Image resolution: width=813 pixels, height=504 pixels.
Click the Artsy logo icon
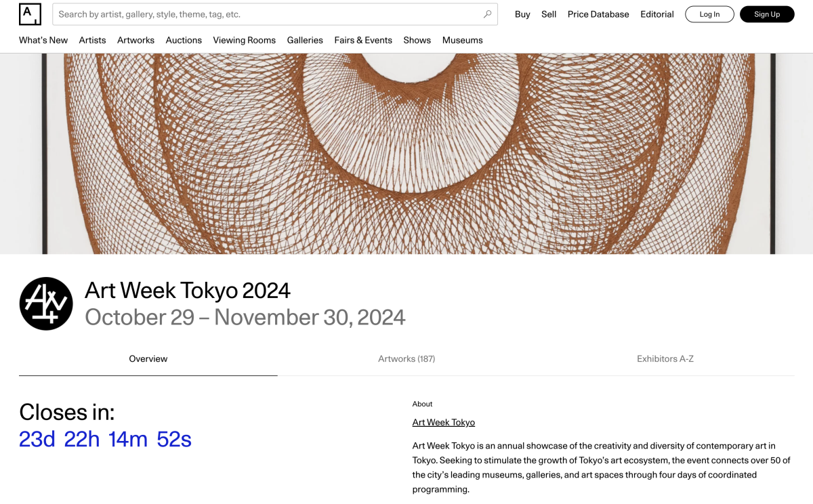30,14
